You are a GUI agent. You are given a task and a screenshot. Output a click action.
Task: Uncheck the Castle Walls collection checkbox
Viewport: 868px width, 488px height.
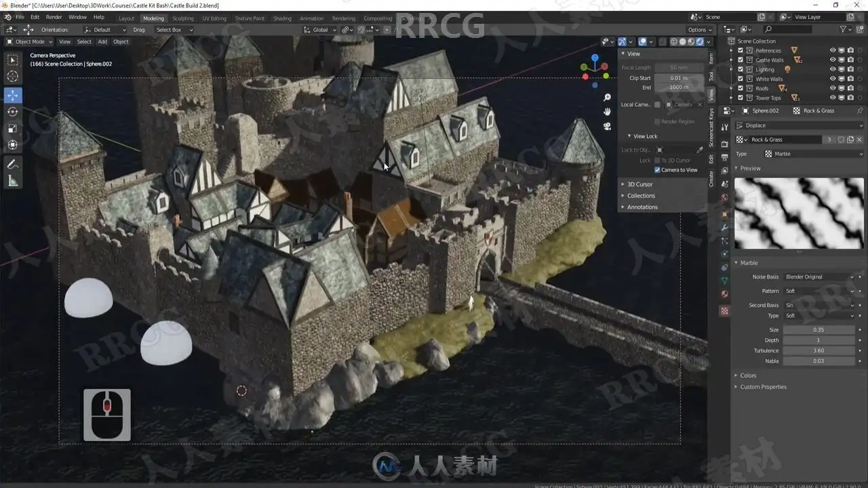741,60
